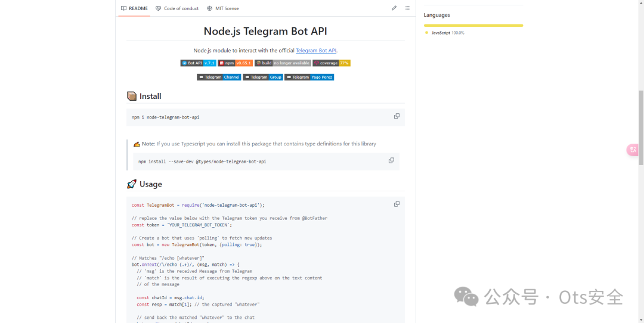Open the coverage 77% badge
The image size is (644, 323).
click(x=332, y=63)
